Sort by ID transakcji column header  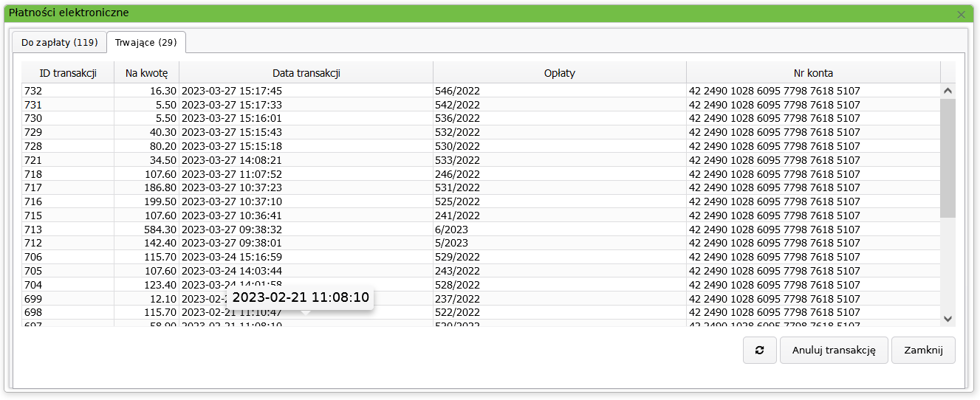pos(67,72)
